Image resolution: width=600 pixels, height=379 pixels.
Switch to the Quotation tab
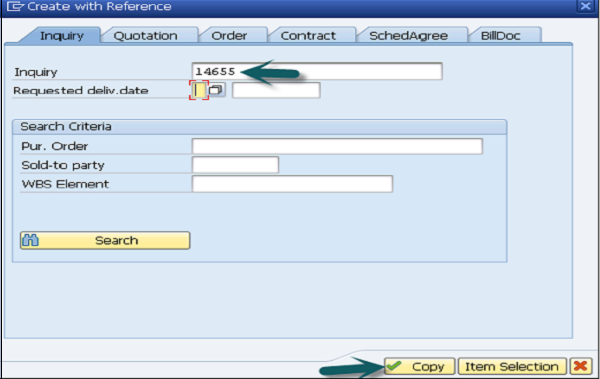point(145,36)
